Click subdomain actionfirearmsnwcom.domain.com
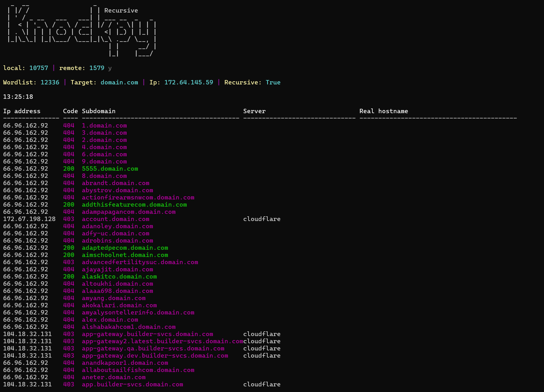Screen dimensions: 544x392 click(138, 197)
